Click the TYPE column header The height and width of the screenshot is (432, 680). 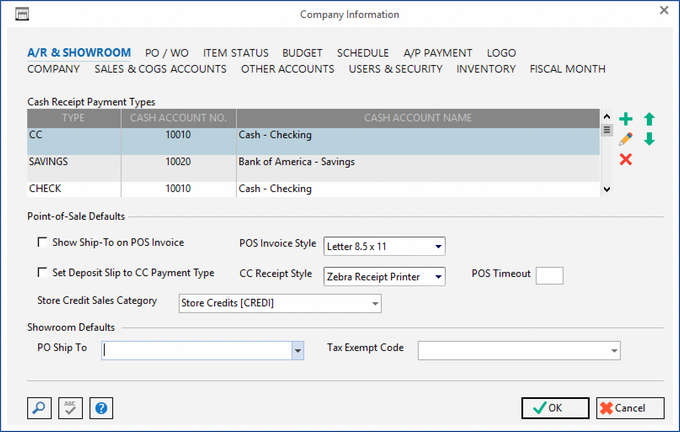[x=74, y=118]
